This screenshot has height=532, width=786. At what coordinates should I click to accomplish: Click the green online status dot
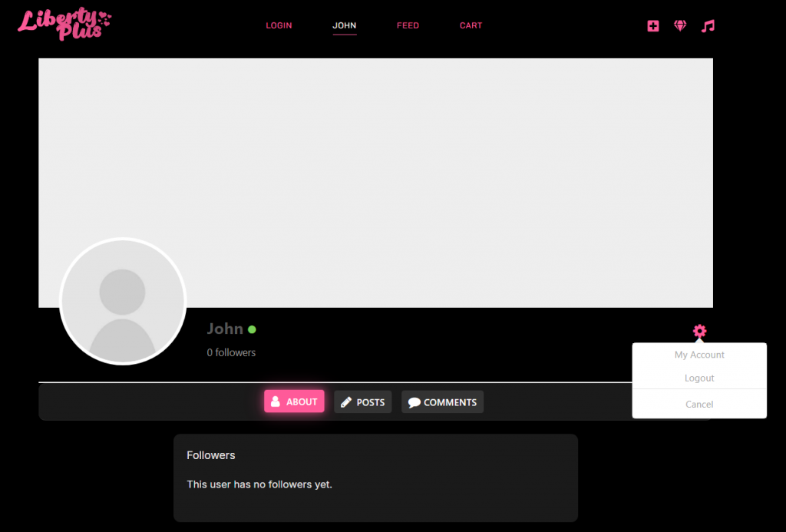(x=252, y=329)
